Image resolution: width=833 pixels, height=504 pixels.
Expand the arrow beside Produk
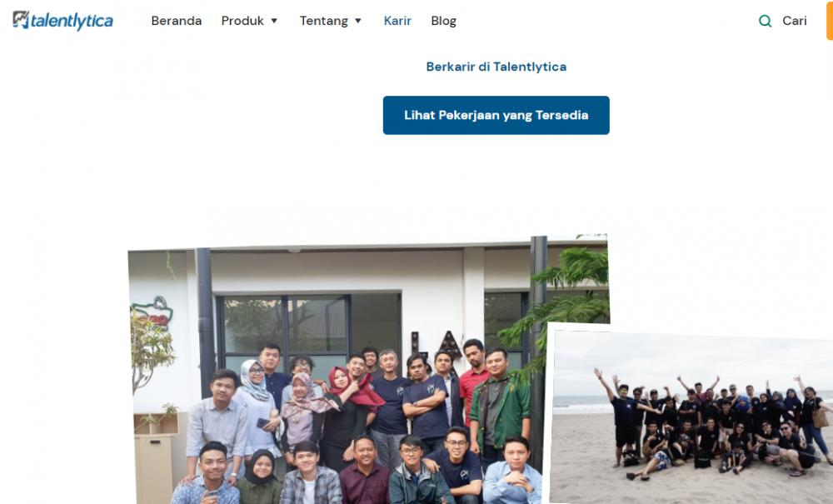click(274, 21)
